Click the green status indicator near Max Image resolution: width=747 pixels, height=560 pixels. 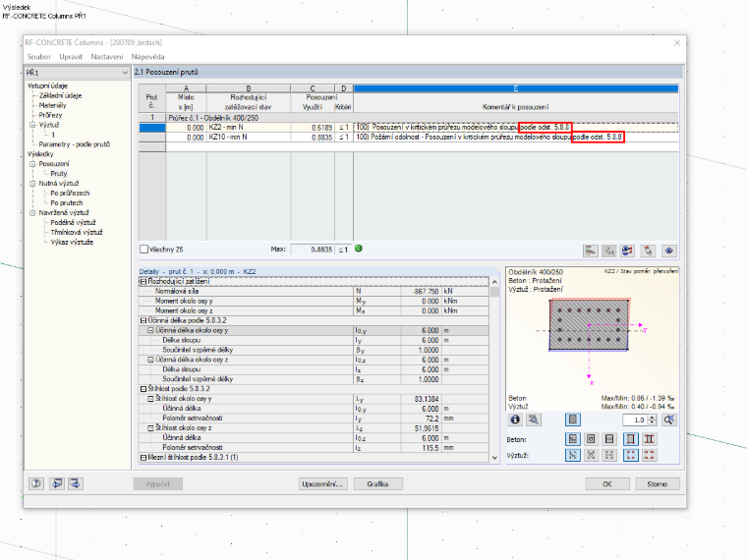coord(359,249)
